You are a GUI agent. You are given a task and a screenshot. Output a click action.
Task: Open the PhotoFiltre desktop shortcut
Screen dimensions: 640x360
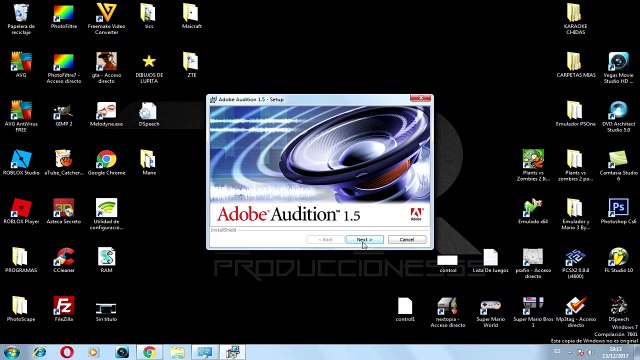click(64, 16)
